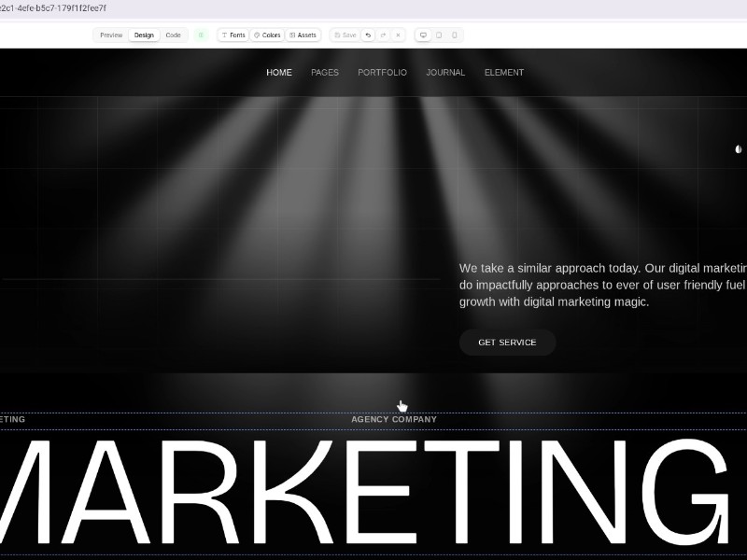The image size is (747, 560).
Task: Click the GET SERVICE button
Action: pyautogui.click(x=507, y=343)
